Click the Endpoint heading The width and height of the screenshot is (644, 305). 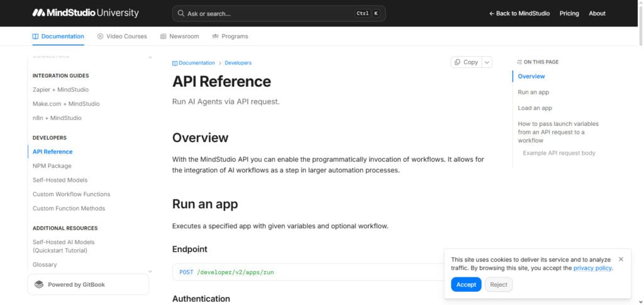pos(190,249)
